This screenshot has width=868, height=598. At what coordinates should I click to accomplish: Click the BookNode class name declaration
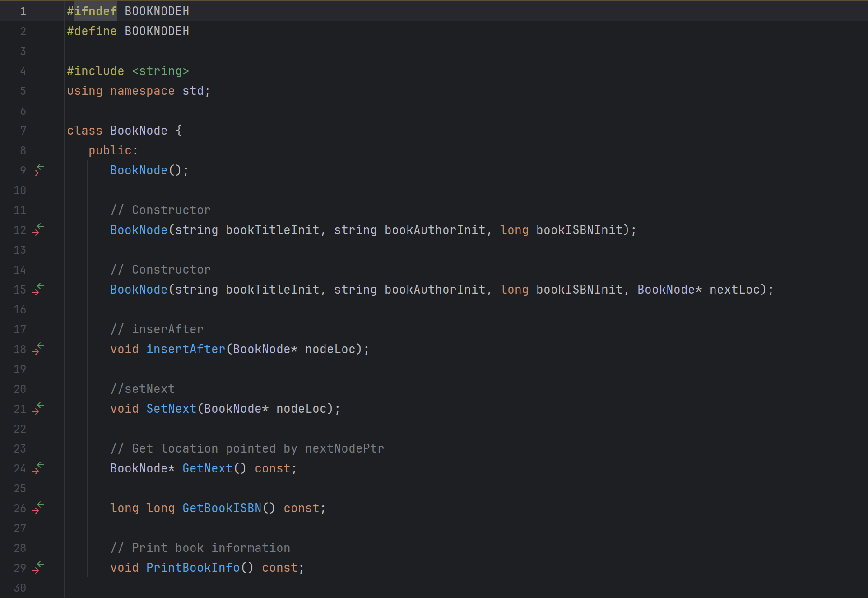[139, 130]
